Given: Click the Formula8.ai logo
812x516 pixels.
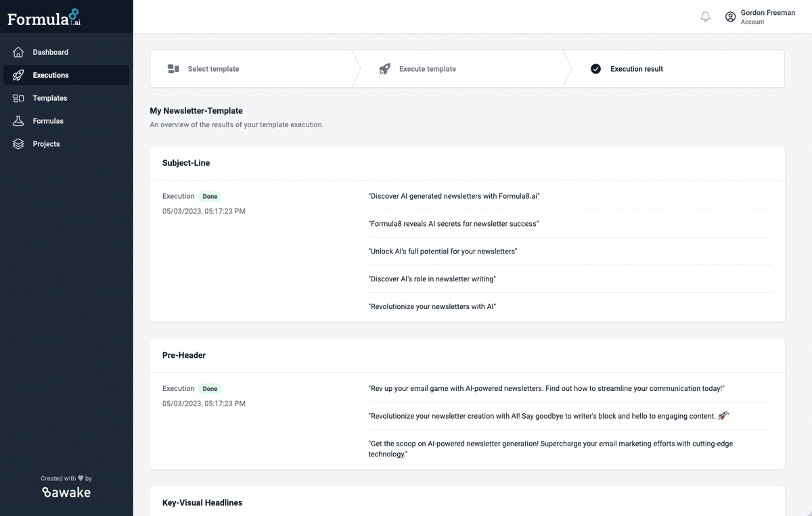Looking at the screenshot, I should 44,18.
